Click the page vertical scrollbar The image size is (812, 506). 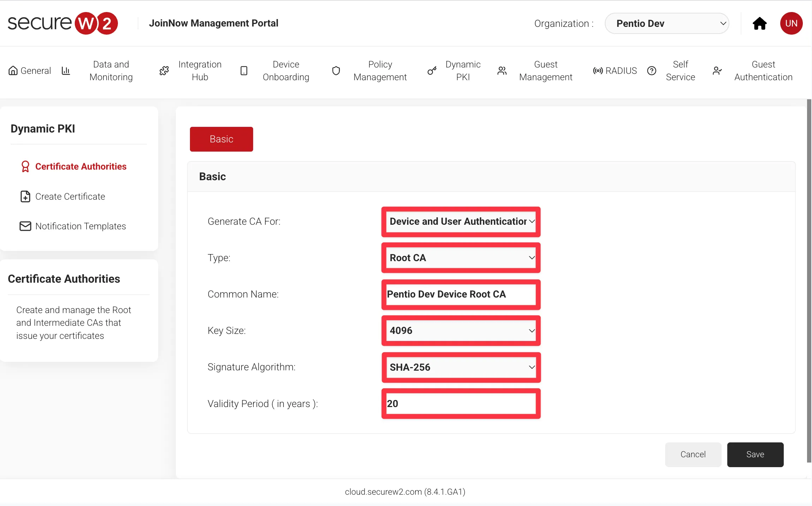809,281
